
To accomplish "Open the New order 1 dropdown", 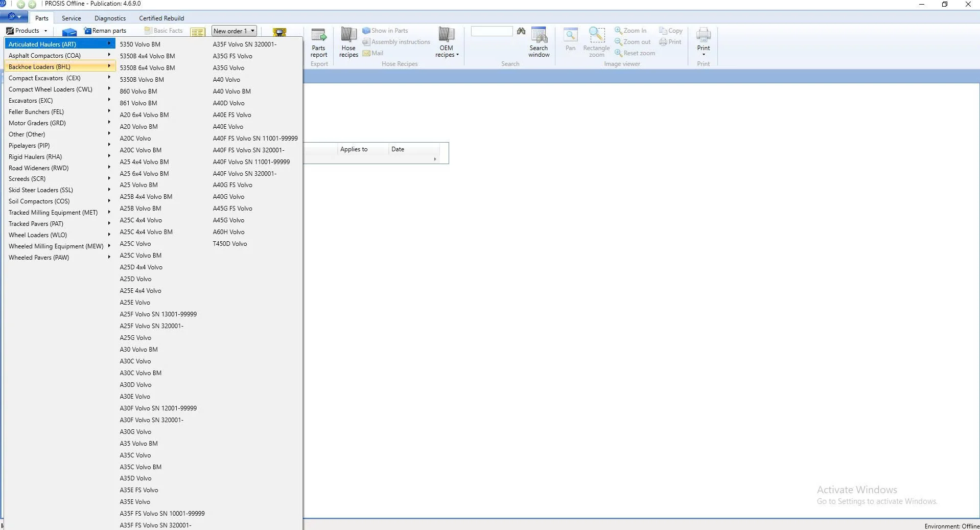I will pos(234,31).
